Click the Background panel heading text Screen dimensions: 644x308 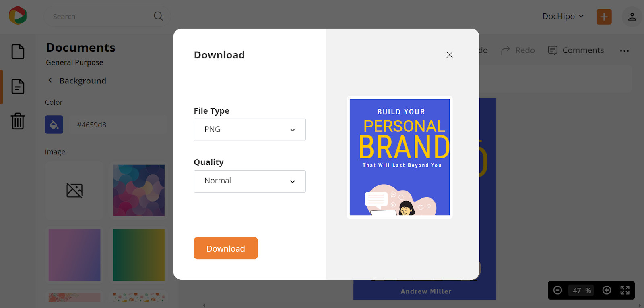[83, 81]
